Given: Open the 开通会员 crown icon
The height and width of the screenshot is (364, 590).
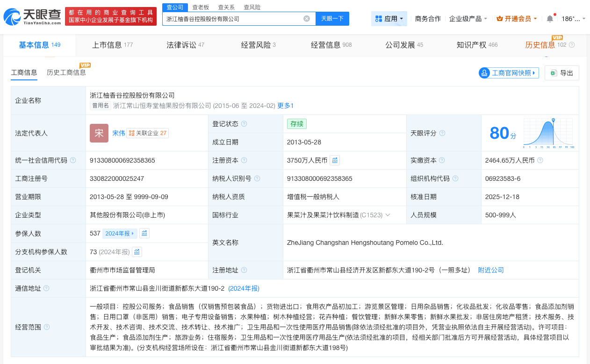Looking at the screenshot, I should point(499,19).
